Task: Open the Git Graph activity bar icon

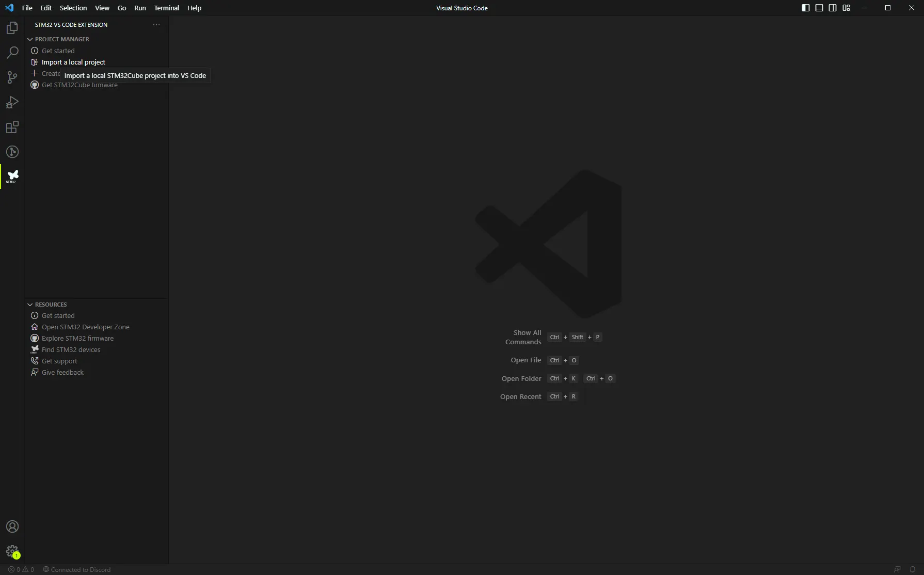Action: click(12, 152)
